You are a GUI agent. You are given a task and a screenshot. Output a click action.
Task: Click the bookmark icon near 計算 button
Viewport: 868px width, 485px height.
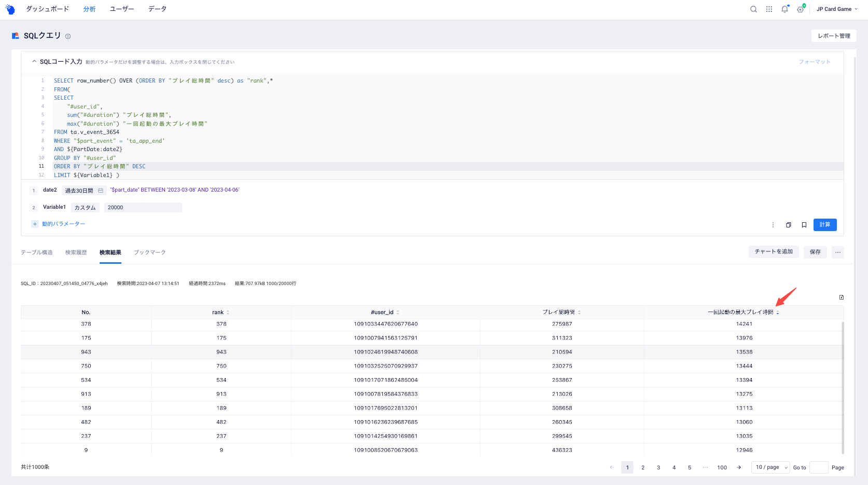click(804, 225)
